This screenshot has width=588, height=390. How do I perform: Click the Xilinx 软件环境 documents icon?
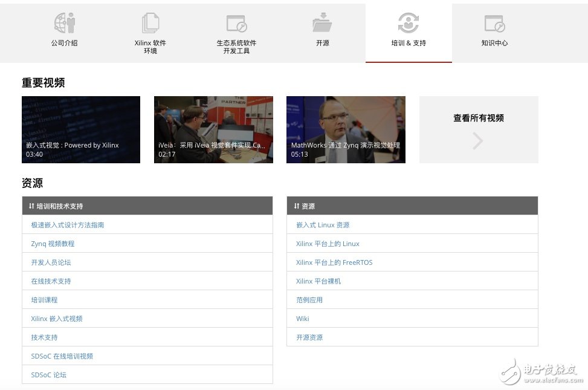click(x=150, y=22)
